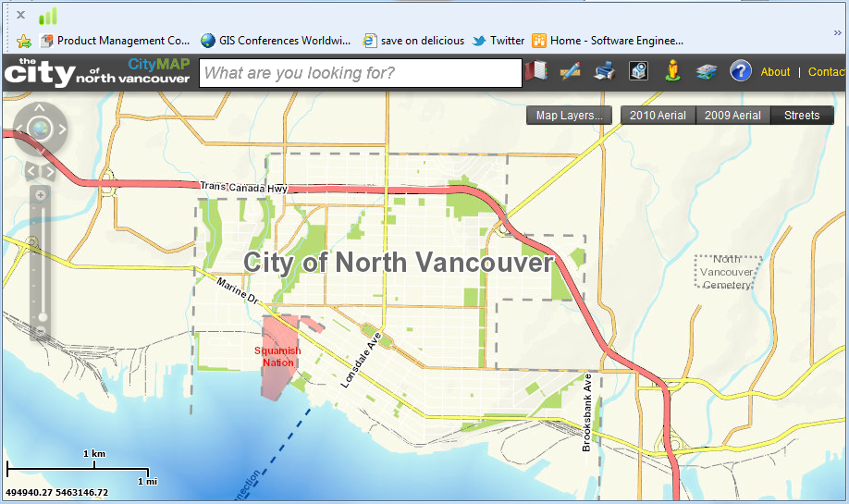Go to next map extent
Screen dimensions: 849x504
coord(49,172)
